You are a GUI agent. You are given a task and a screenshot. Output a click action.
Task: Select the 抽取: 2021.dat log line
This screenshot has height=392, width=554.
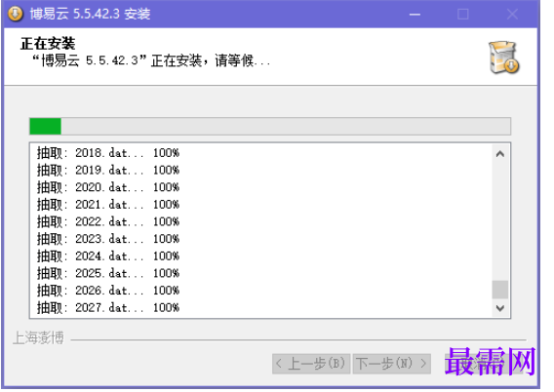pyautogui.click(x=108, y=205)
